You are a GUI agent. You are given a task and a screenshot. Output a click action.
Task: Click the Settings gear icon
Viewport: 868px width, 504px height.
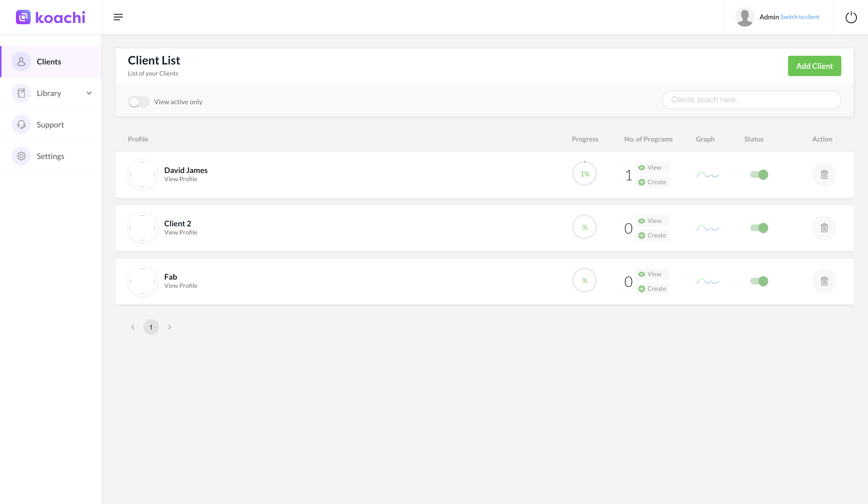[21, 156]
